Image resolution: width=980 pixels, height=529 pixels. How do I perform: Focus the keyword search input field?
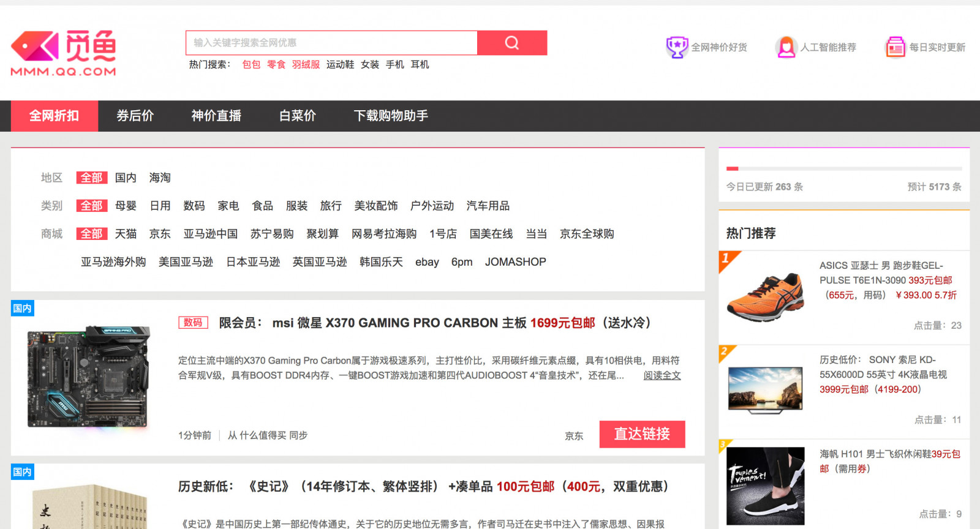tap(331, 43)
